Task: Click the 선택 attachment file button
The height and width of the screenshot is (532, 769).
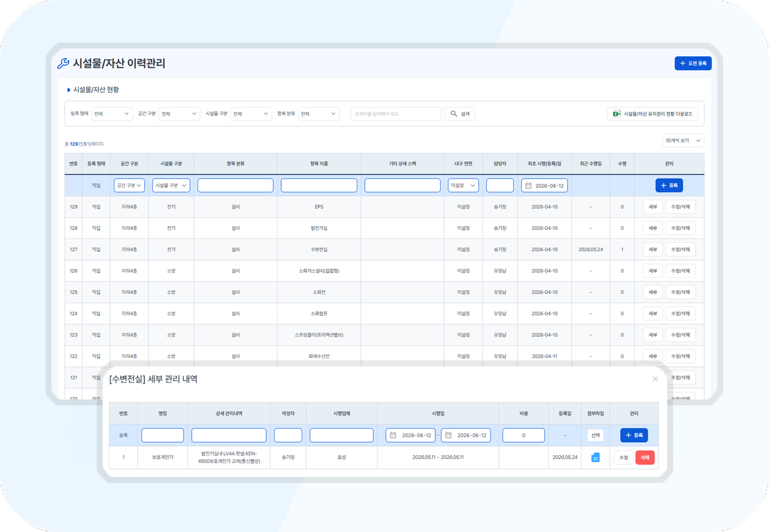Action: click(x=596, y=436)
